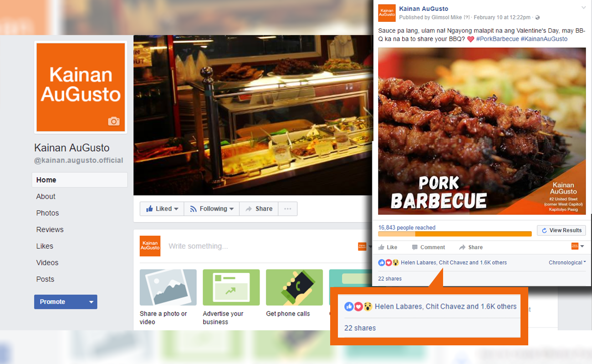Image resolution: width=592 pixels, height=364 pixels.
Task: Toggle the Liked page button
Action: point(162,209)
